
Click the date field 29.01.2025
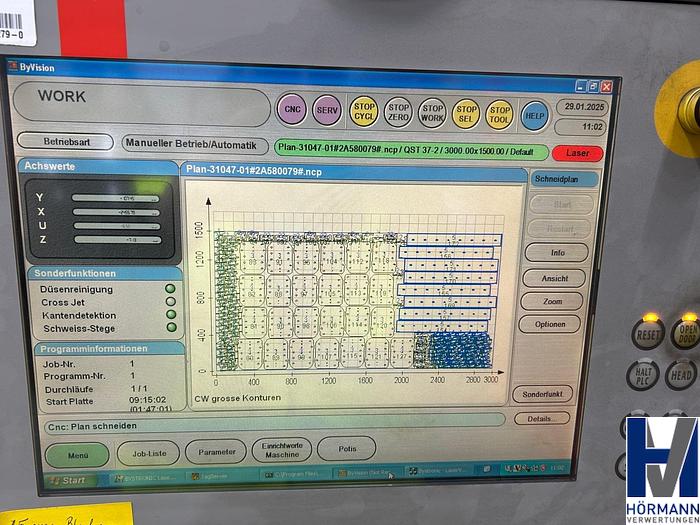click(584, 107)
